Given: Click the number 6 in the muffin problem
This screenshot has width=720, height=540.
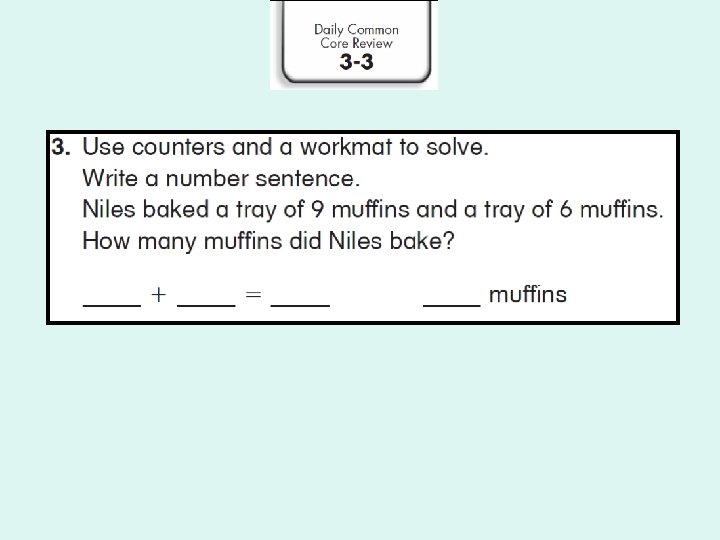Looking at the screenshot, I should coord(566,209).
